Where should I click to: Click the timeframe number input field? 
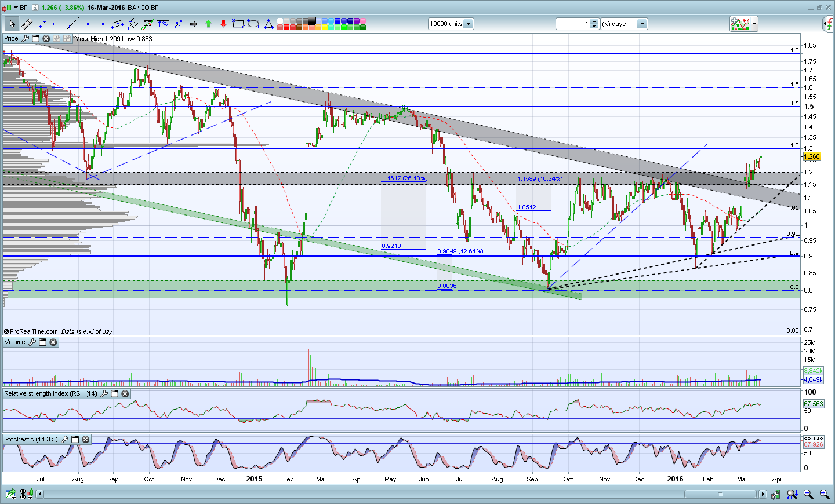click(x=573, y=24)
